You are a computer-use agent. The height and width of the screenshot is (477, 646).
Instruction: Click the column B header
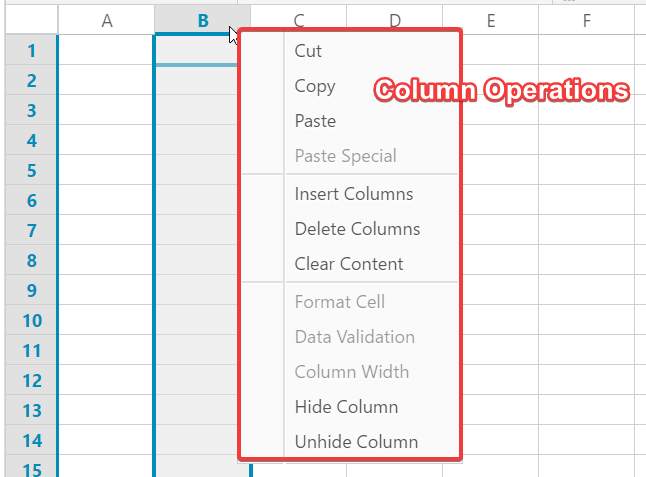point(202,19)
